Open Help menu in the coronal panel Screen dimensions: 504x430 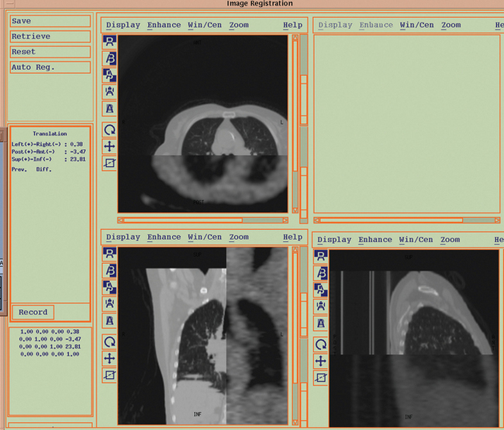pyautogui.click(x=292, y=238)
